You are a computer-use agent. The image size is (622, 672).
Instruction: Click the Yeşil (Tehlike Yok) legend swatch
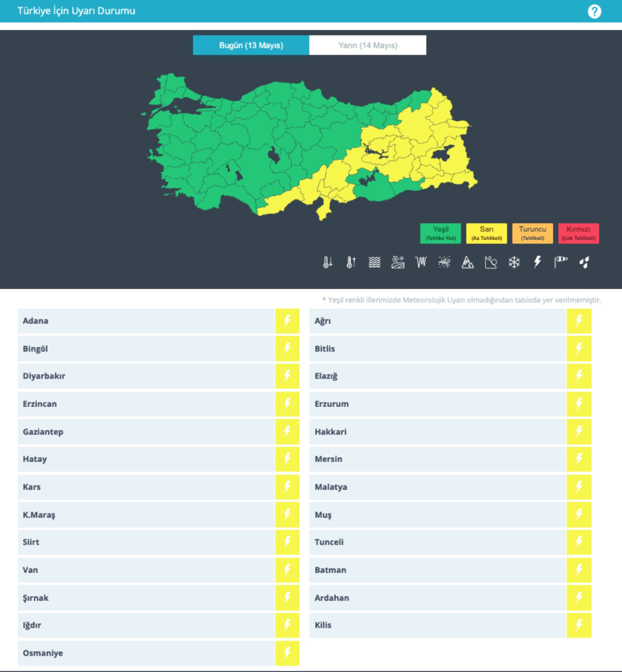coord(441,233)
